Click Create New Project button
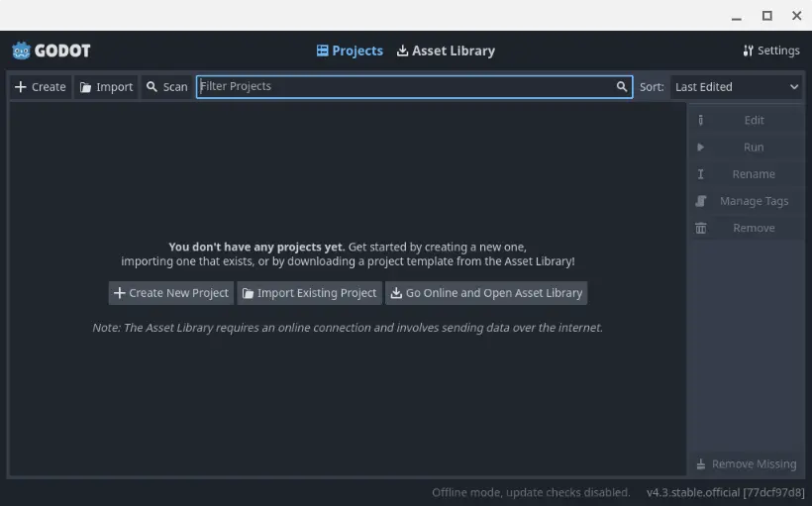The width and height of the screenshot is (812, 506). click(x=170, y=293)
